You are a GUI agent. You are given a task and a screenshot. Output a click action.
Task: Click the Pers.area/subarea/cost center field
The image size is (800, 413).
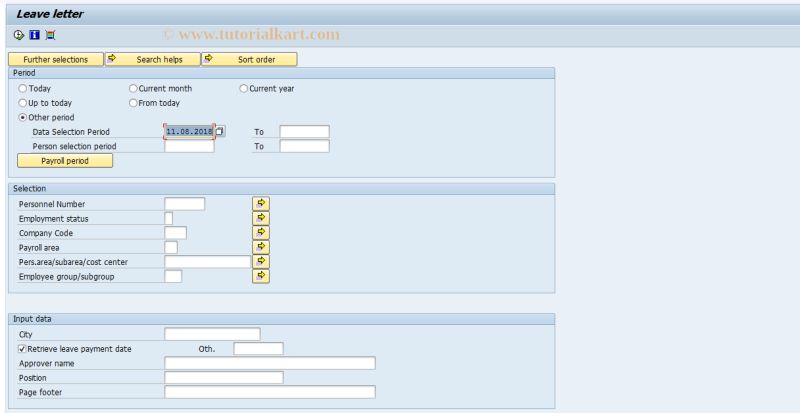pos(208,262)
